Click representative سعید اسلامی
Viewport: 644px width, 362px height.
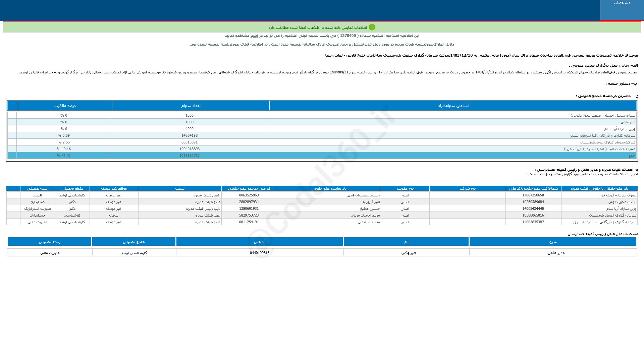[x=369, y=222]
